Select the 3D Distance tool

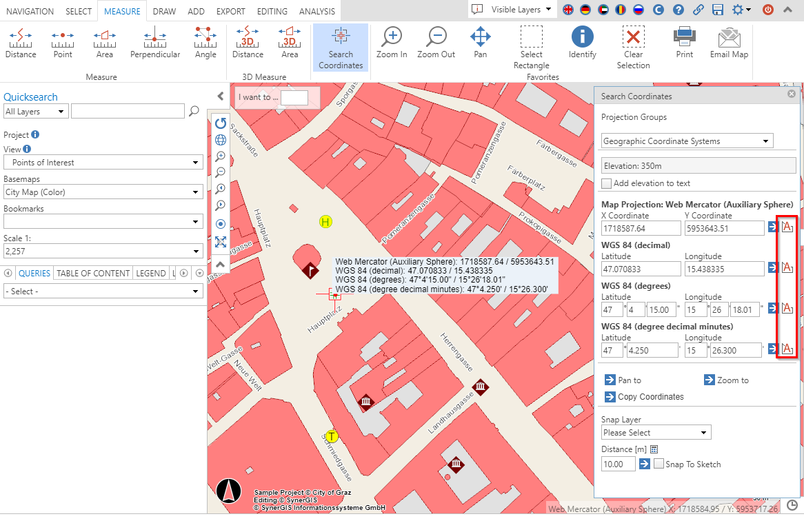(x=248, y=43)
